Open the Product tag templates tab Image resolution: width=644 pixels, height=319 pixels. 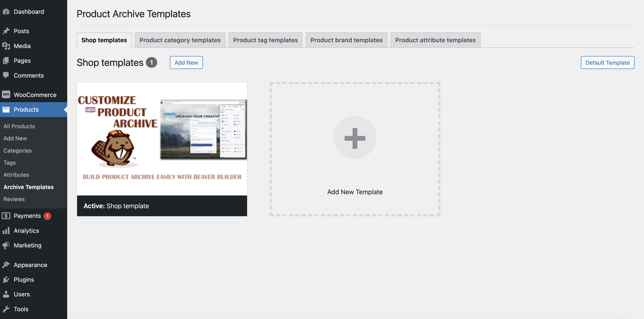(x=265, y=40)
